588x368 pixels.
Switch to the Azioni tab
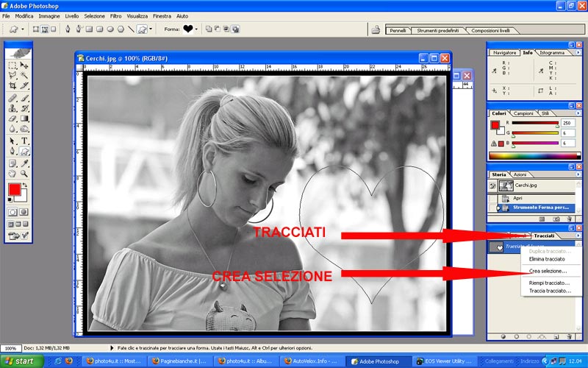coord(520,174)
